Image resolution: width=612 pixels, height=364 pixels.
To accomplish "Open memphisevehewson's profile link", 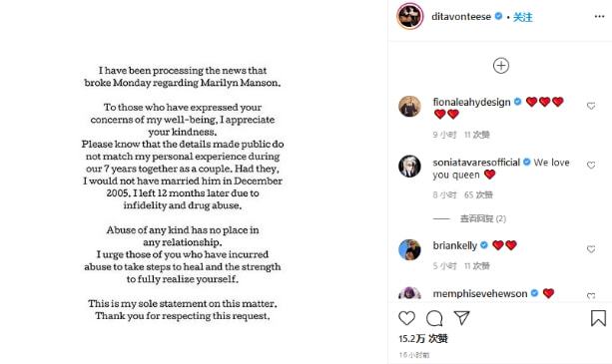I will click(479, 293).
